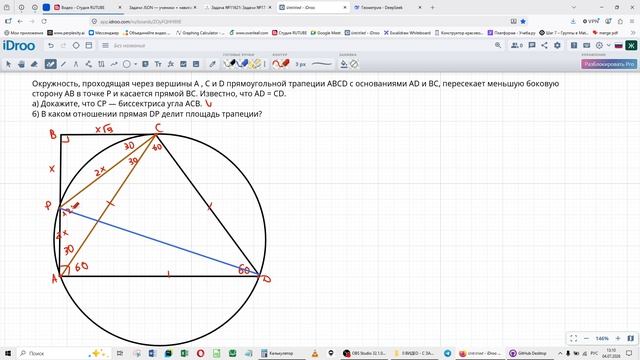
Task: Reload the current page
Action: (x=44, y=21)
